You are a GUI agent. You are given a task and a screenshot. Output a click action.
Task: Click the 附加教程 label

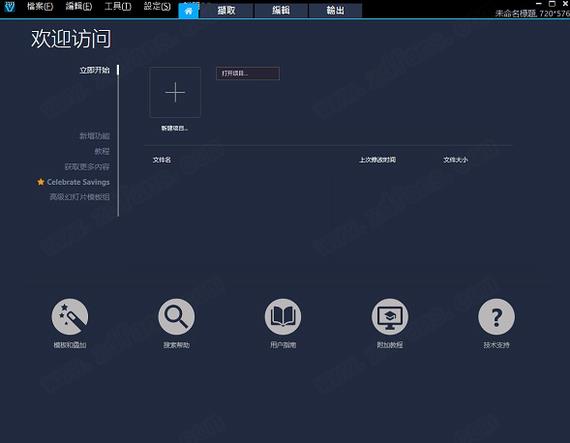(390, 345)
